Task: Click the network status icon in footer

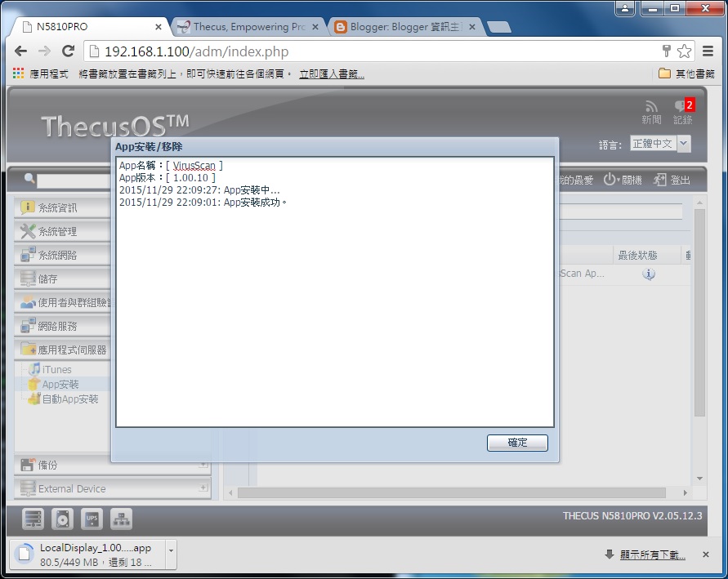Action: pyautogui.click(x=121, y=519)
